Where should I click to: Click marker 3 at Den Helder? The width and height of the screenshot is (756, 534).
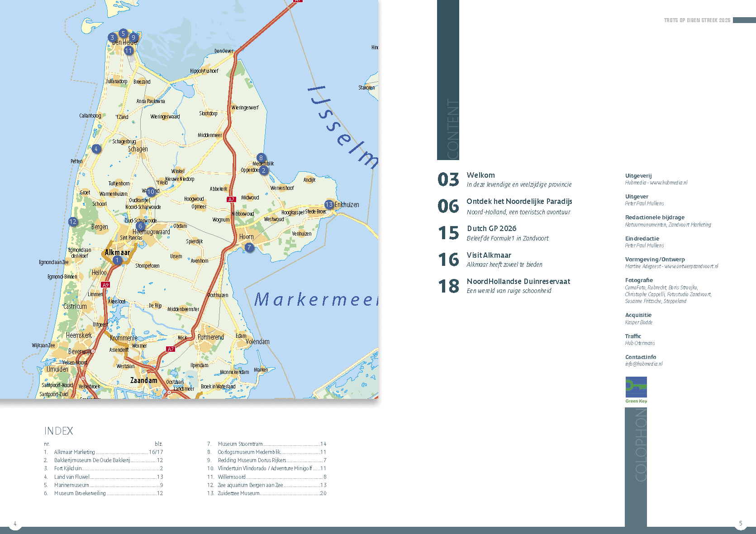pyautogui.click(x=111, y=38)
